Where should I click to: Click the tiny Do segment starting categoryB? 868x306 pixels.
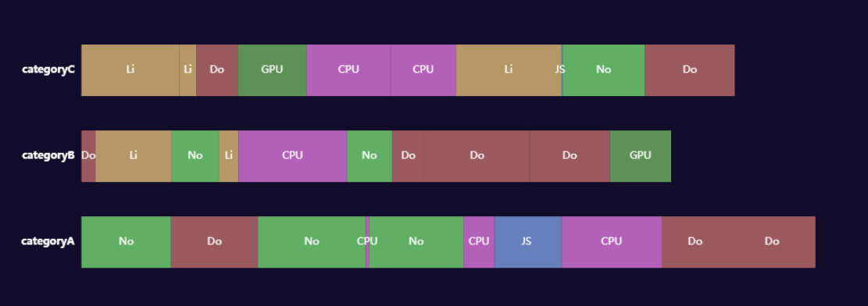(88, 156)
